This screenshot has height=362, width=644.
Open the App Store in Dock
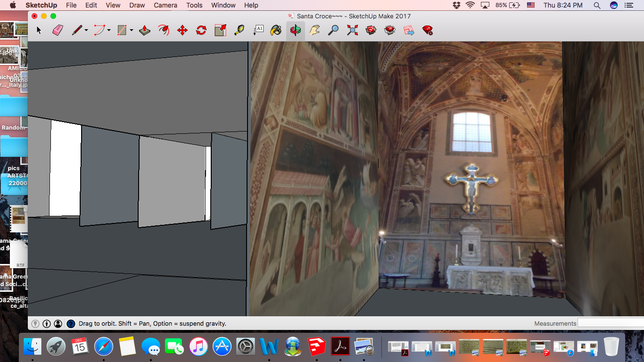coord(222,347)
